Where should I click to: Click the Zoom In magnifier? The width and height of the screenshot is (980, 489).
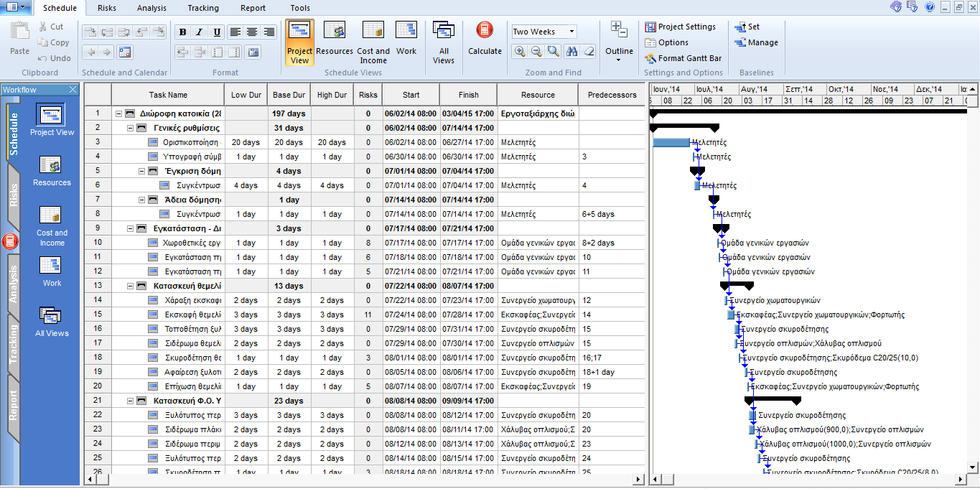tap(520, 52)
